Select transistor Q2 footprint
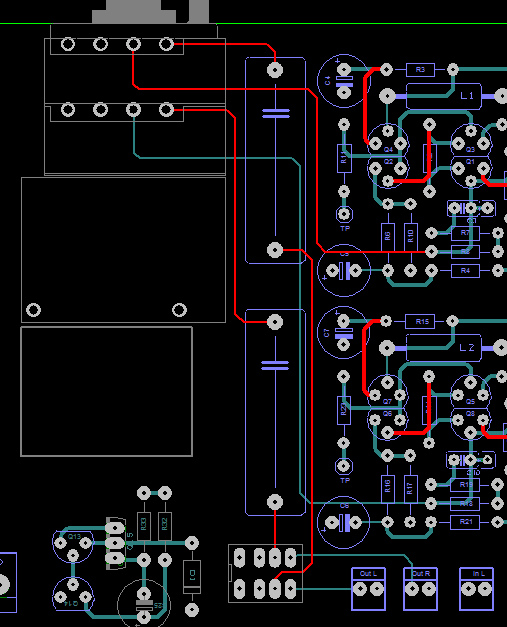Image resolution: width=507 pixels, height=627 pixels. (388, 172)
